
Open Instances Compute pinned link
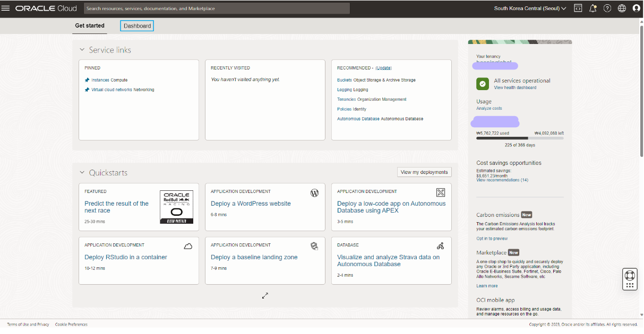pyautogui.click(x=109, y=80)
